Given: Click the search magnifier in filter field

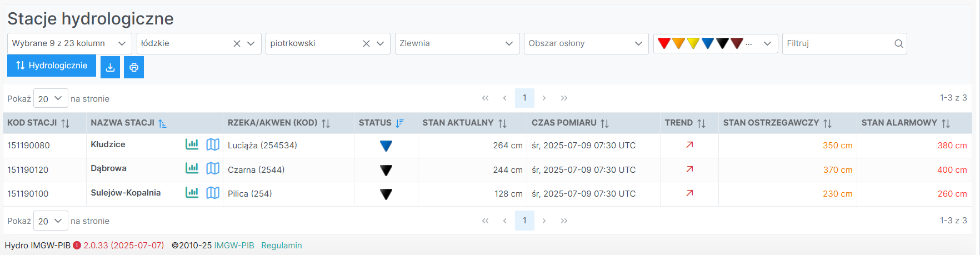Looking at the screenshot, I should click(x=898, y=43).
